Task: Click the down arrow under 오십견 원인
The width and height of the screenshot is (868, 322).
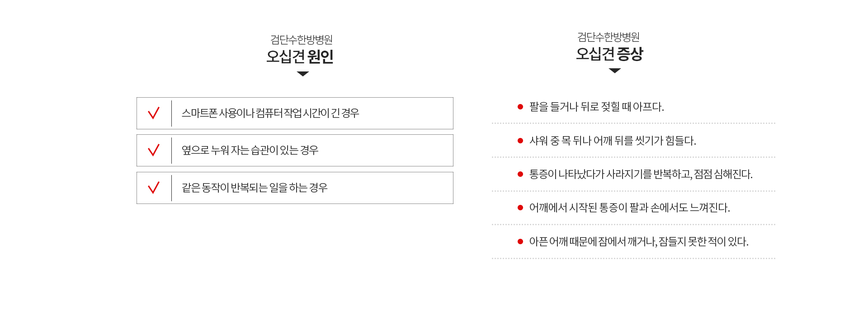Action: click(303, 74)
